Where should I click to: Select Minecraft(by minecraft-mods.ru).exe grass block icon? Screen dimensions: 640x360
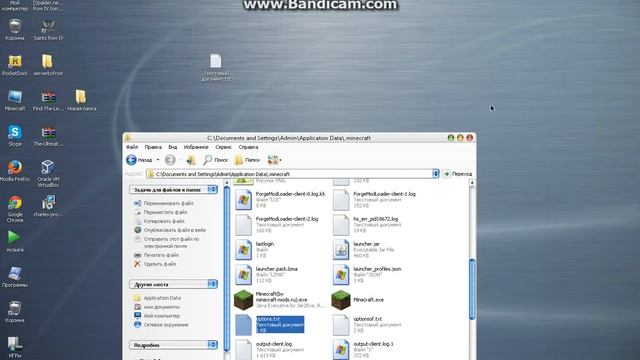pyautogui.click(x=244, y=300)
